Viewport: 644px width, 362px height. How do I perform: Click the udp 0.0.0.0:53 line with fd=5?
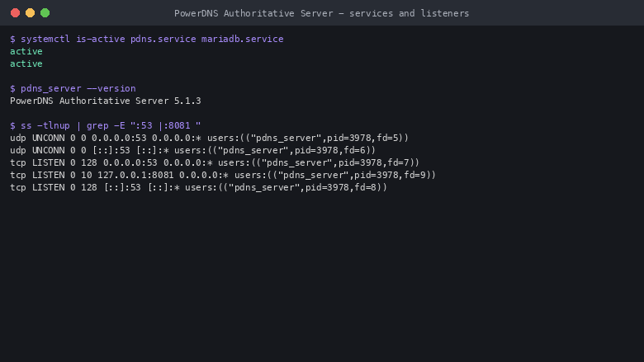pos(210,138)
